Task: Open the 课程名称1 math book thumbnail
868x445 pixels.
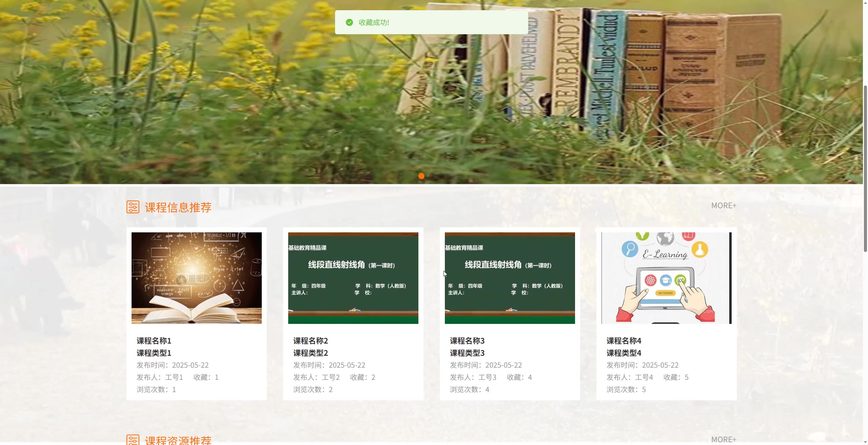Action: [x=196, y=278]
